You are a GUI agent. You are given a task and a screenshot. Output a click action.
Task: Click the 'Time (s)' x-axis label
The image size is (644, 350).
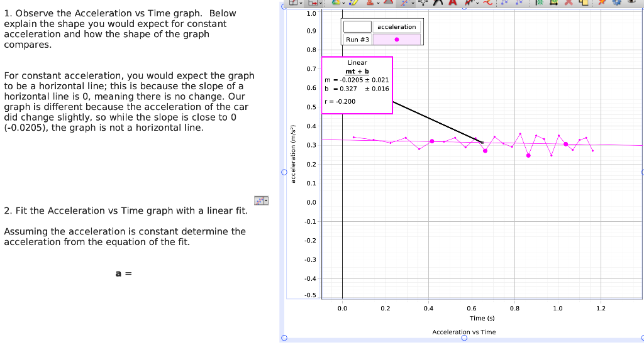coord(482,318)
